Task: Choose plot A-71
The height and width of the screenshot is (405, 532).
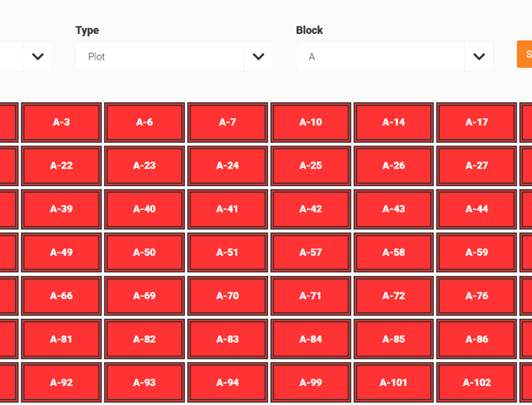Action: click(x=310, y=296)
